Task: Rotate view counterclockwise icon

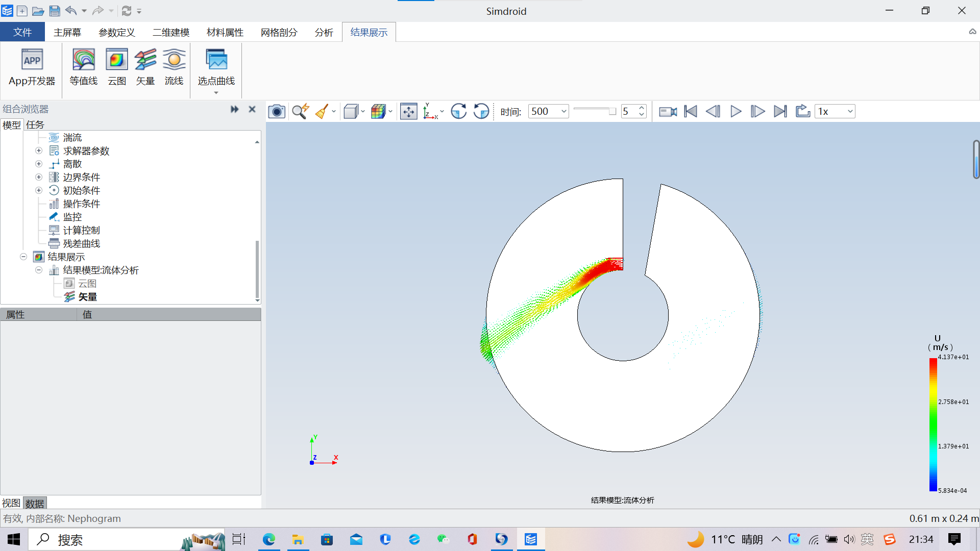Action: click(481, 111)
